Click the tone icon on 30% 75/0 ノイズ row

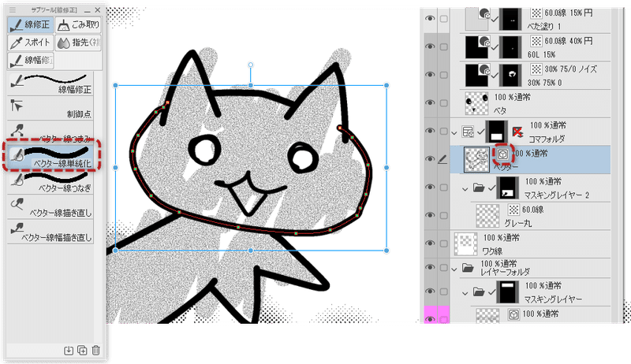pos(536,69)
